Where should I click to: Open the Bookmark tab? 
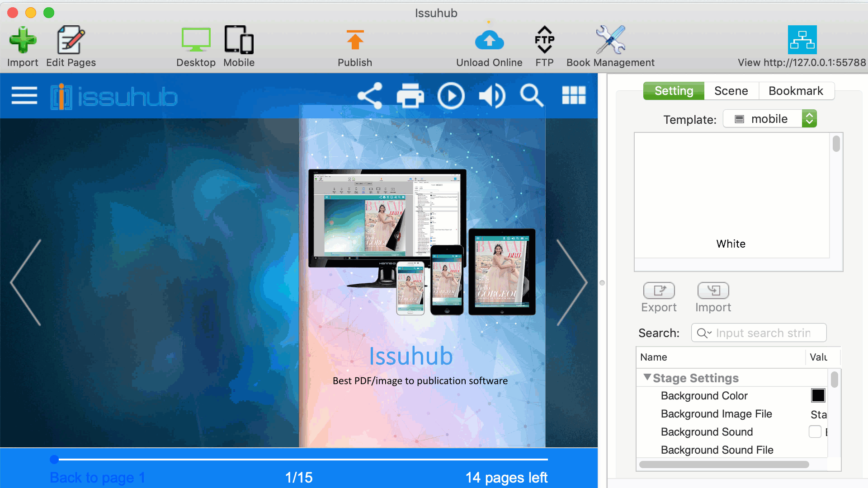point(796,91)
